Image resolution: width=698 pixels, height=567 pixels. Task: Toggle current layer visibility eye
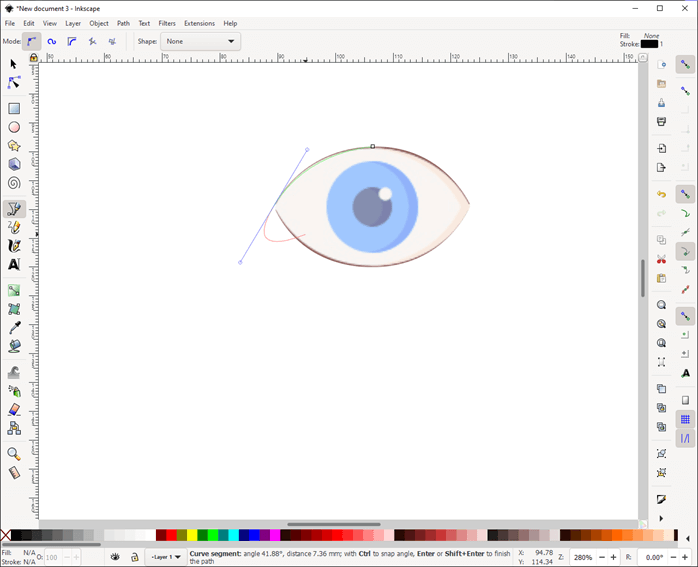[116, 557]
